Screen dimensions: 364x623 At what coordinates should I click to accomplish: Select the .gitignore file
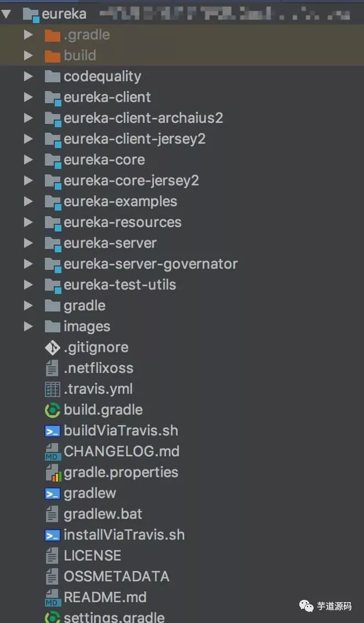(96, 348)
